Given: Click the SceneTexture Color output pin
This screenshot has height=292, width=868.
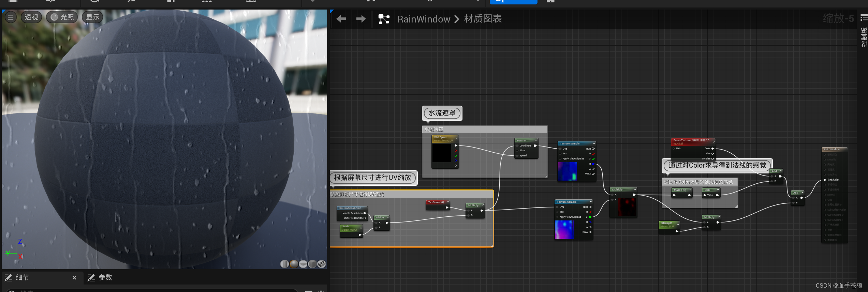Looking at the screenshot, I should (x=712, y=149).
